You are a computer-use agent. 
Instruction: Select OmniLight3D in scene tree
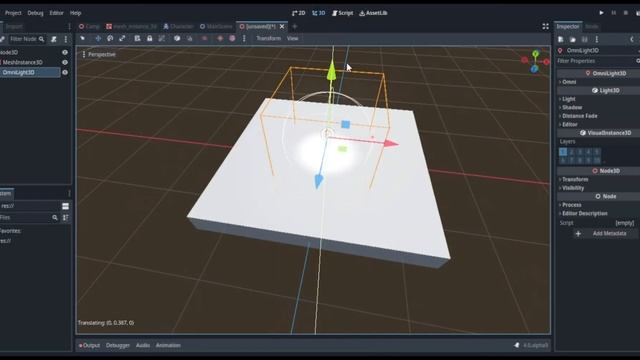(x=18, y=72)
